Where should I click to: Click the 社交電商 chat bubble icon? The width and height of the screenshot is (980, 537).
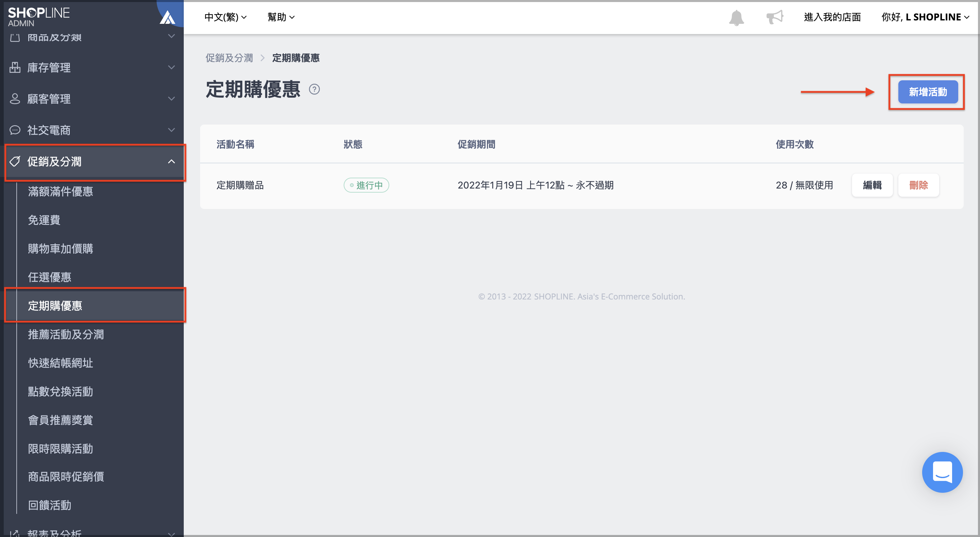click(x=15, y=130)
